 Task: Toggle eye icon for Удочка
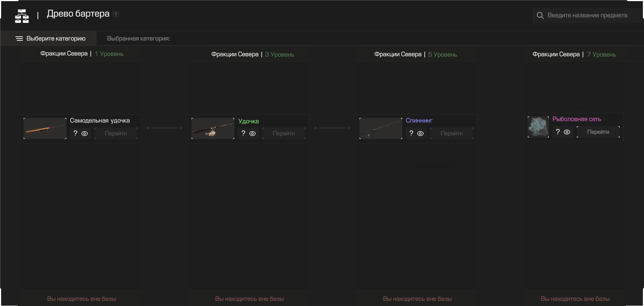point(253,133)
